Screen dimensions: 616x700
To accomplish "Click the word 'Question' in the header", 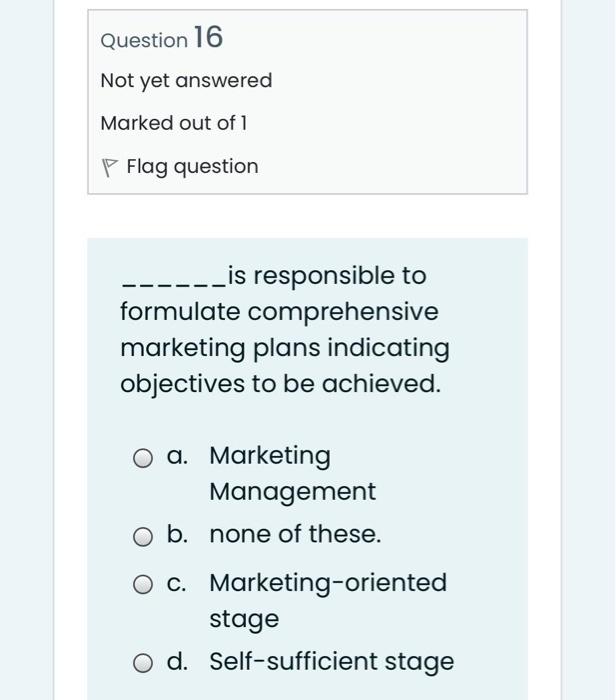I will (x=144, y=40).
